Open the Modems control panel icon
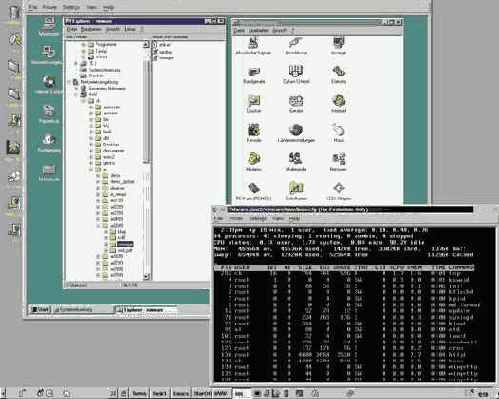This screenshot has height=399, width=499. point(254,162)
